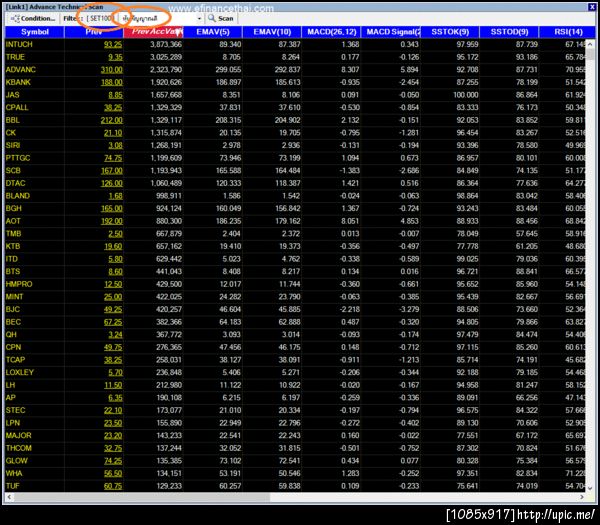
Task: Select the BEC symbol
Action: (x=13, y=322)
